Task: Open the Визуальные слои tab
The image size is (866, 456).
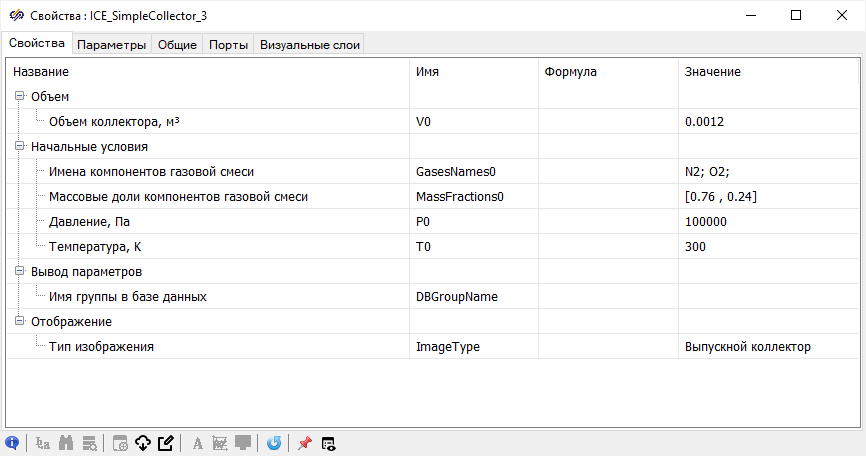Action: [x=308, y=44]
